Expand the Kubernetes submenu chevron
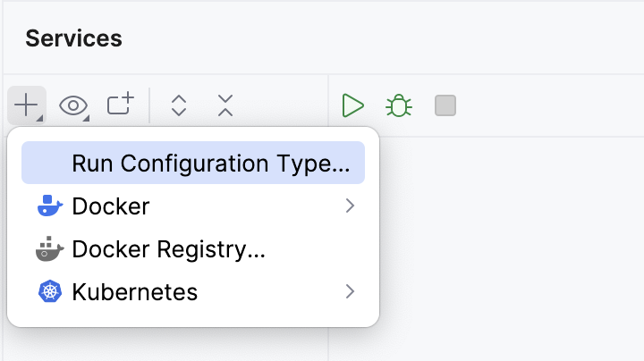Screen dimensions: 644x361 [x=350, y=291]
